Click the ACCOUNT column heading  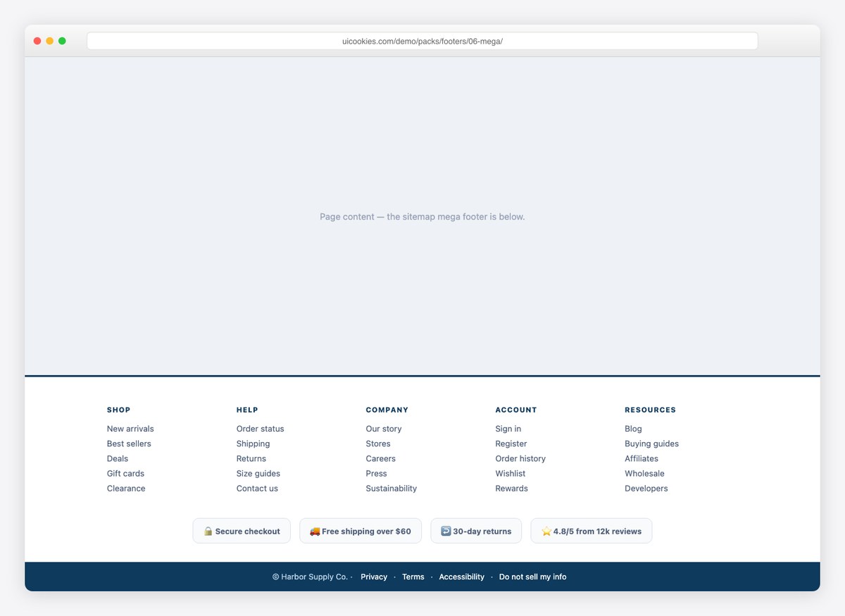click(x=516, y=410)
